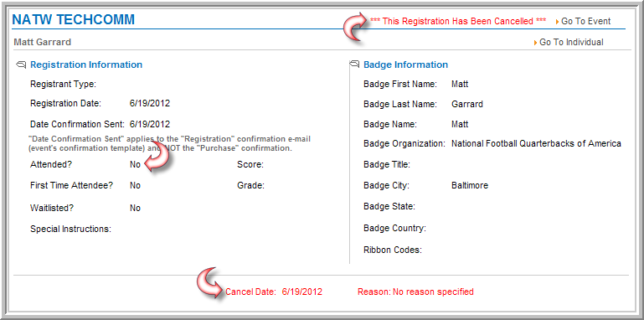This screenshot has width=644, height=320.
Task: Click the First Time Attendee? No value
Action: (135, 185)
